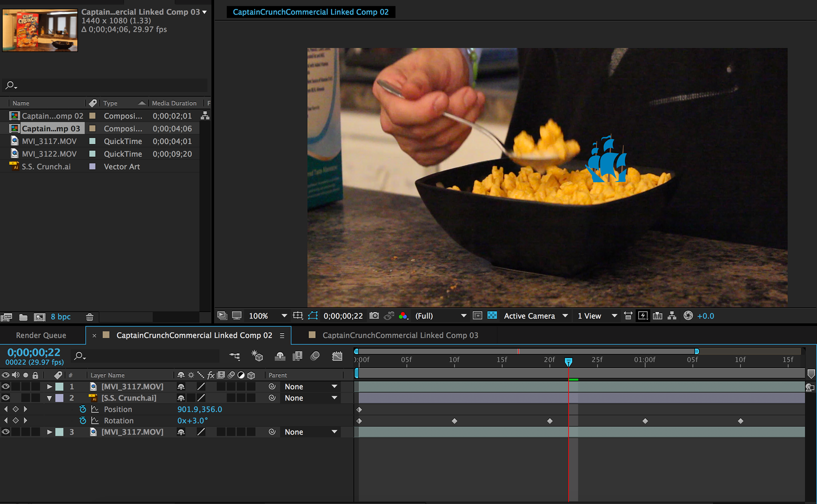
Task: Switch to Linked Comp 03 timeline tab
Action: pos(400,335)
